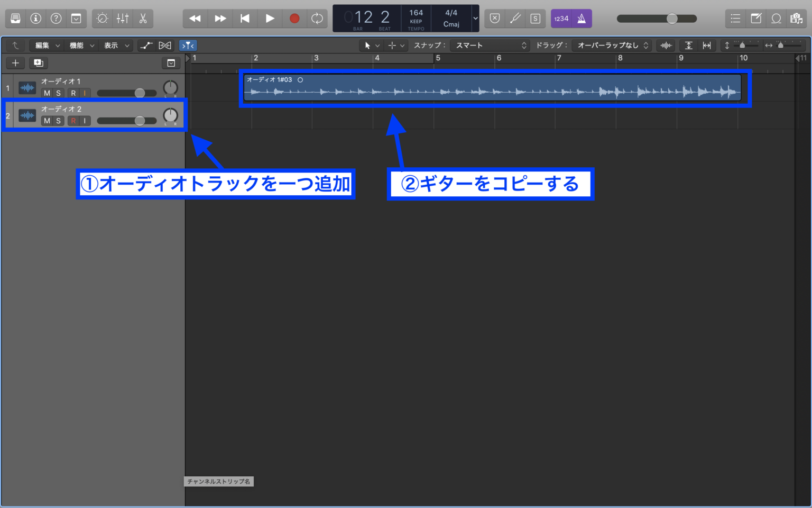This screenshot has width=812, height=508.
Task: Open the 表示 menu in the tracks area
Action: point(115,45)
